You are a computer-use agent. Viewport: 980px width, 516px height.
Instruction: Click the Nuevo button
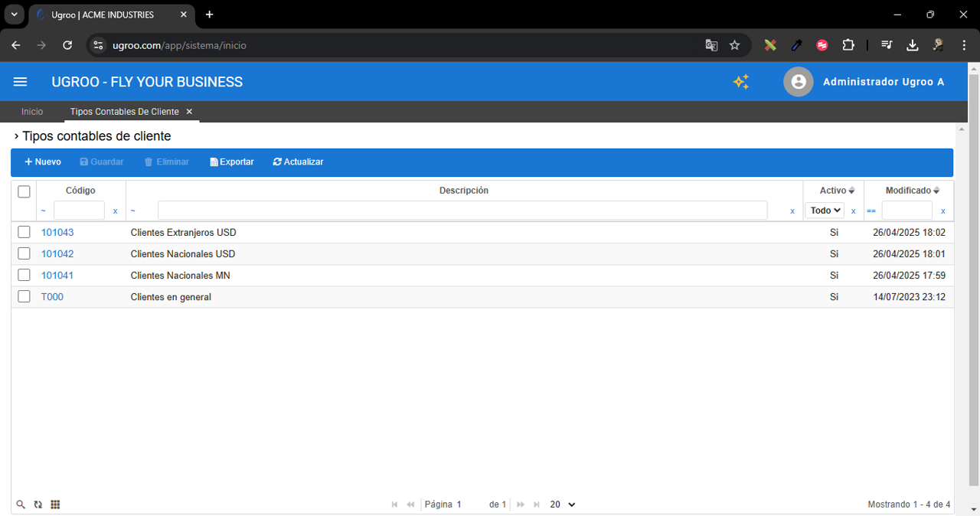tap(43, 162)
